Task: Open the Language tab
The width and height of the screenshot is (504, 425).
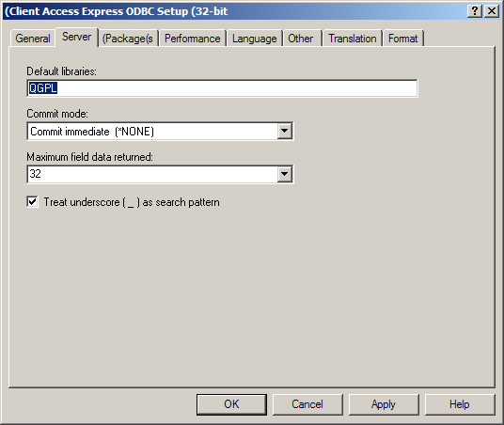Action: 255,39
